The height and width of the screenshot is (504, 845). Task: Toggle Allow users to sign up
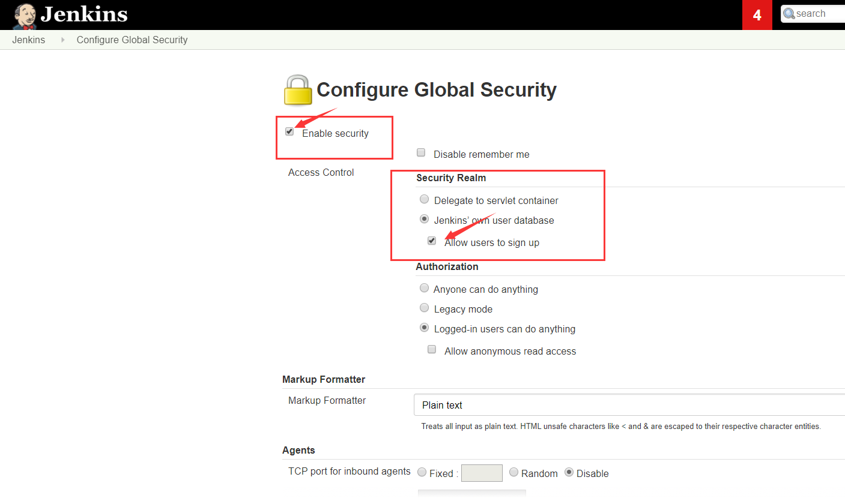tap(432, 241)
